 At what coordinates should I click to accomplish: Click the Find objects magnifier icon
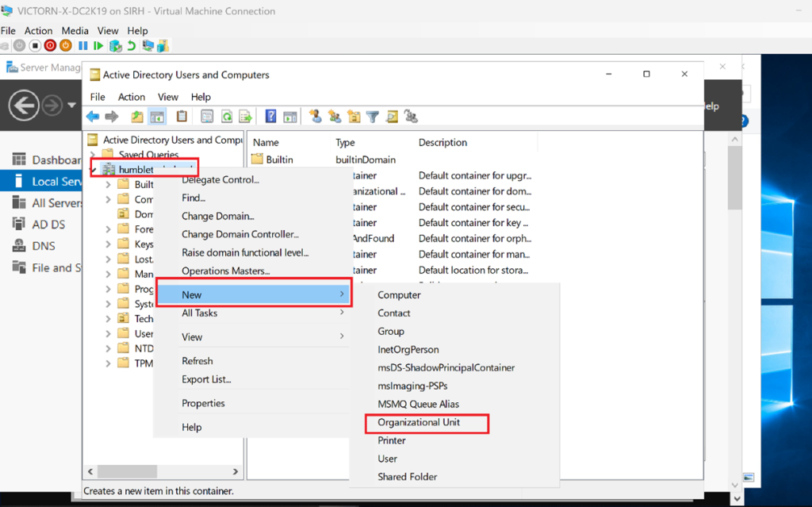[x=392, y=117]
